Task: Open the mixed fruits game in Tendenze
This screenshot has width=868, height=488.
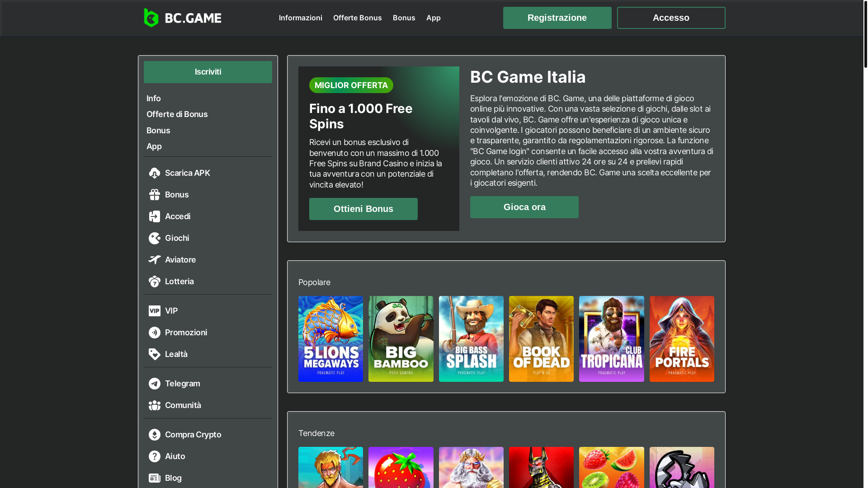Action: point(612,468)
